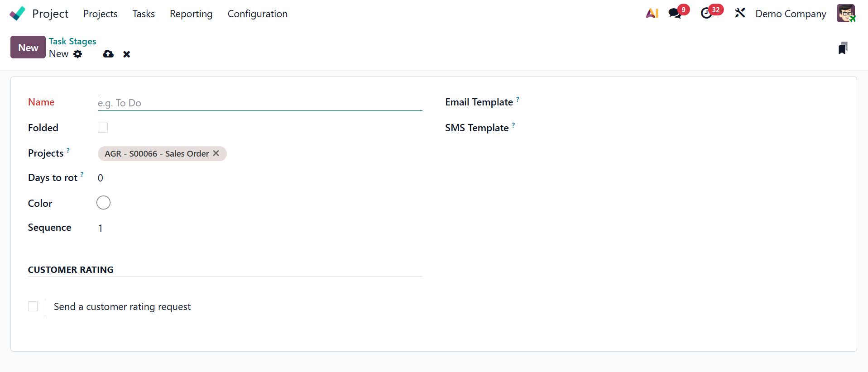Viewport: 868px width, 372px height.
Task: Go back to Task Stages breadcrumb
Action: 72,41
